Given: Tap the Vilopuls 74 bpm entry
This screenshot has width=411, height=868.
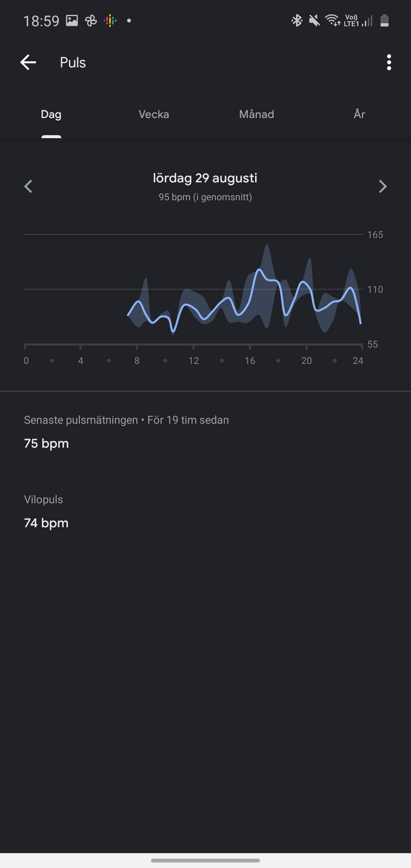Looking at the screenshot, I should click(46, 523).
